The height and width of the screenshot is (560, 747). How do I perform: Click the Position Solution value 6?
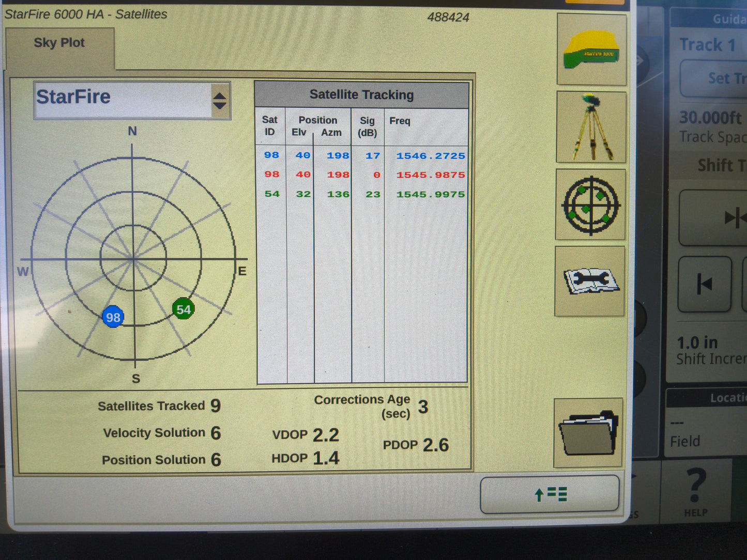tap(216, 459)
